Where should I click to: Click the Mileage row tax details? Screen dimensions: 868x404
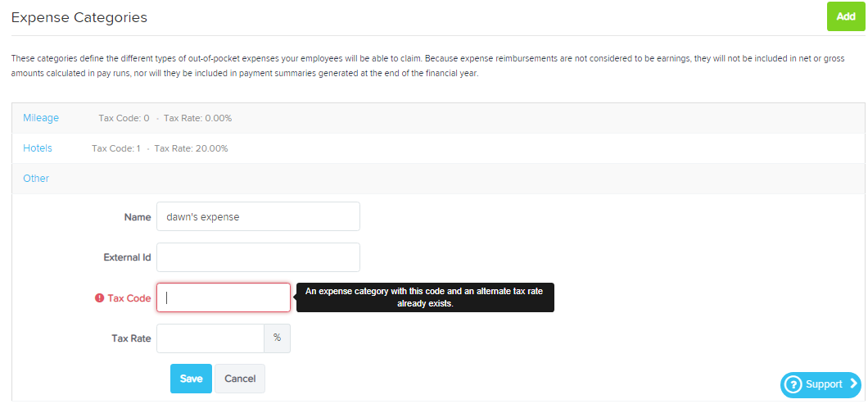pos(165,118)
